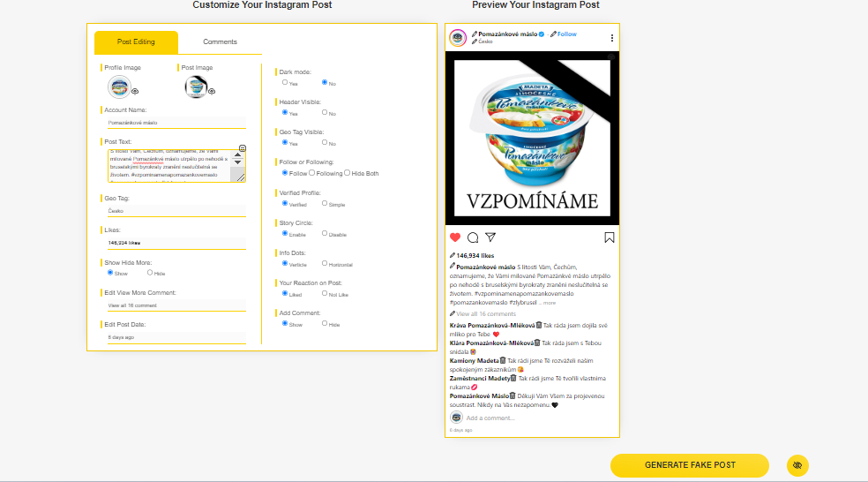
Task: Select Horizontal for Info Dots
Action: point(325,264)
